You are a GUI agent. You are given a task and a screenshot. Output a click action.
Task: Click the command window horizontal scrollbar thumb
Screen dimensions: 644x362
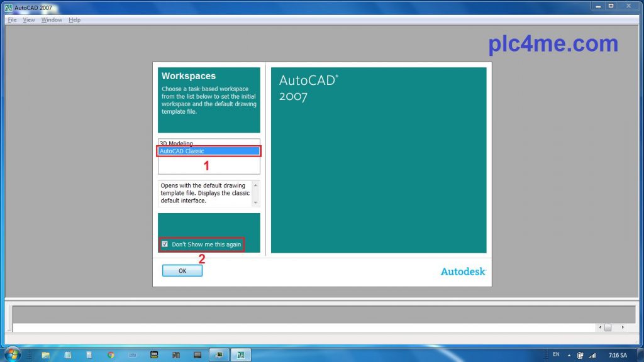608,327
